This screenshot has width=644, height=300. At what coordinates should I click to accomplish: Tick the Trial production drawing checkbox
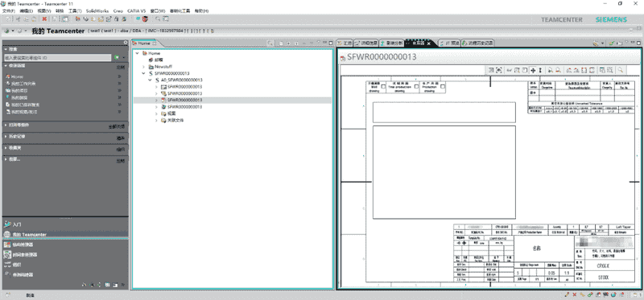click(416, 87)
